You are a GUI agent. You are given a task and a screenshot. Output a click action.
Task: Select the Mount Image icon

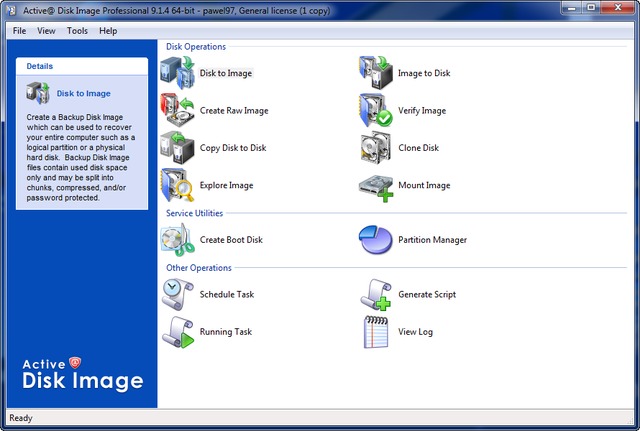click(374, 185)
